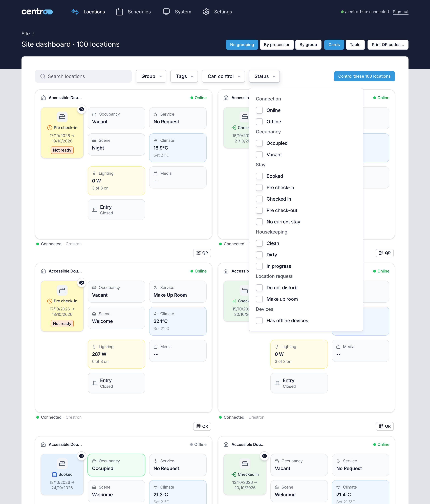This screenshot has width=430, height=504.
Task: Click the Sign out link
Action: coord(401,12)
